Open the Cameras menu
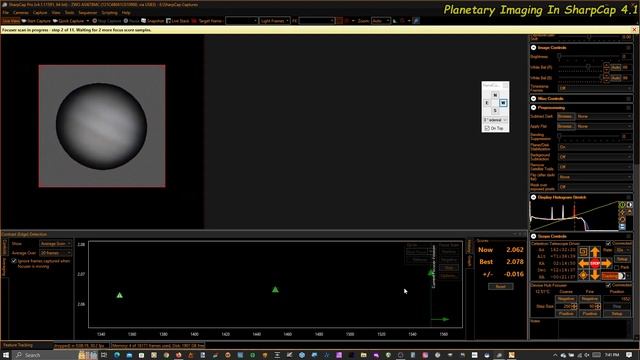Viewport: 640px width, 360px height. point(21,13)
